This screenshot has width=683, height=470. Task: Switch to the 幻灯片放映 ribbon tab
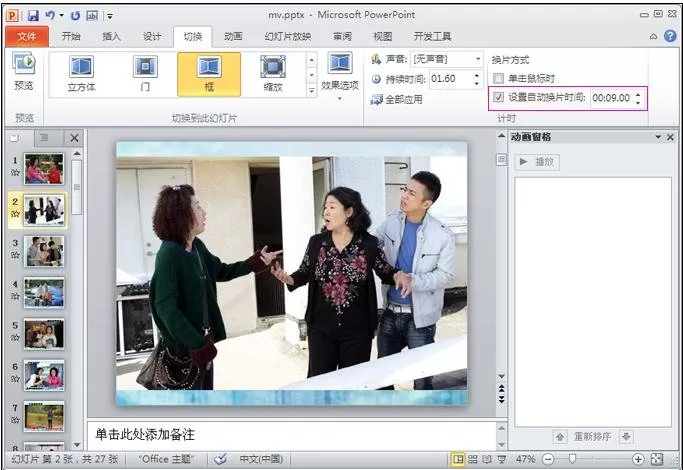tap(288, 37)
